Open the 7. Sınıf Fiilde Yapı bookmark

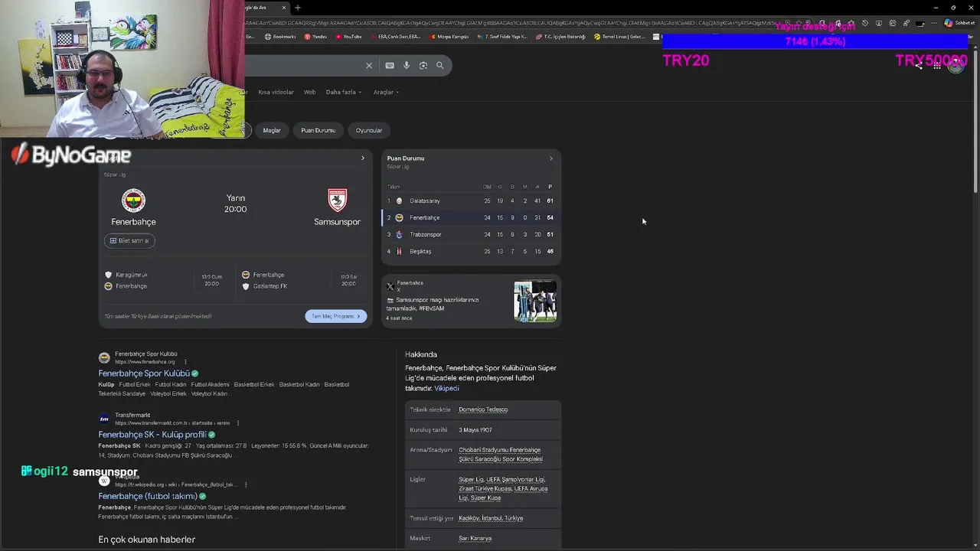(502, 37)
